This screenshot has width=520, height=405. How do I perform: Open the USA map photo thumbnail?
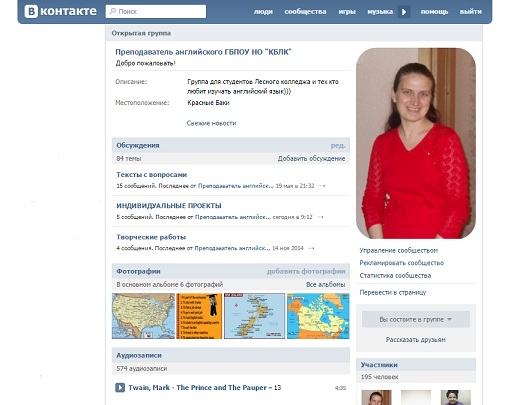coord(143,316)
